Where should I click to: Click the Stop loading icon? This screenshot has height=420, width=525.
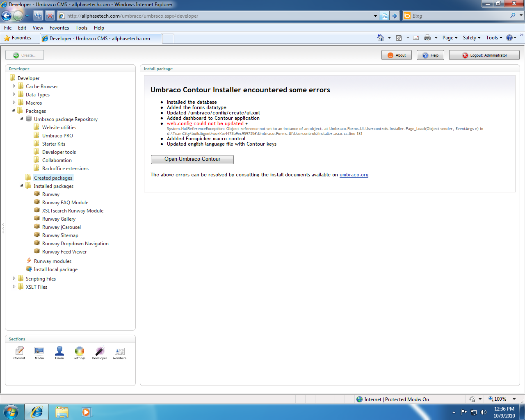(x=50, y=16)
